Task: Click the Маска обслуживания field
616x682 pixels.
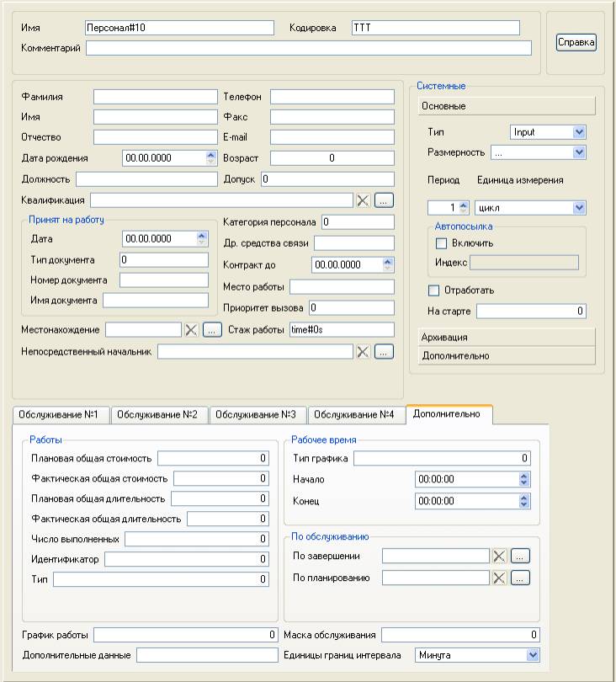Action: pos(460,635)
